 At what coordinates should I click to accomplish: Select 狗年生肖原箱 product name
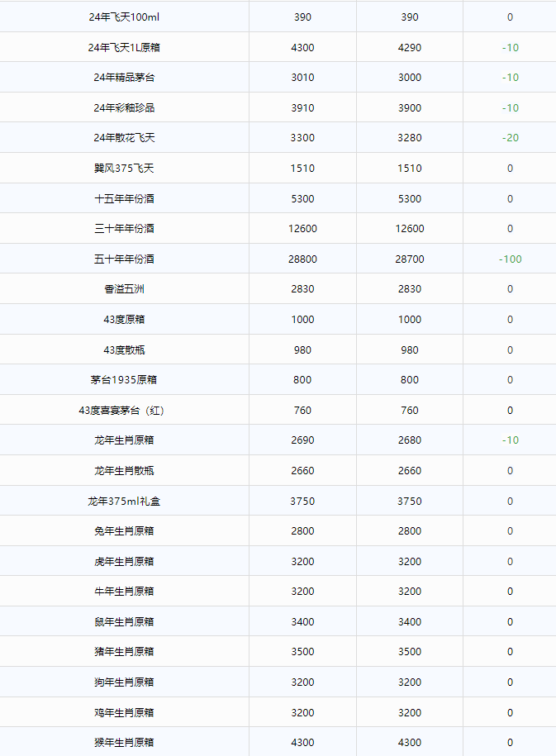124,682
